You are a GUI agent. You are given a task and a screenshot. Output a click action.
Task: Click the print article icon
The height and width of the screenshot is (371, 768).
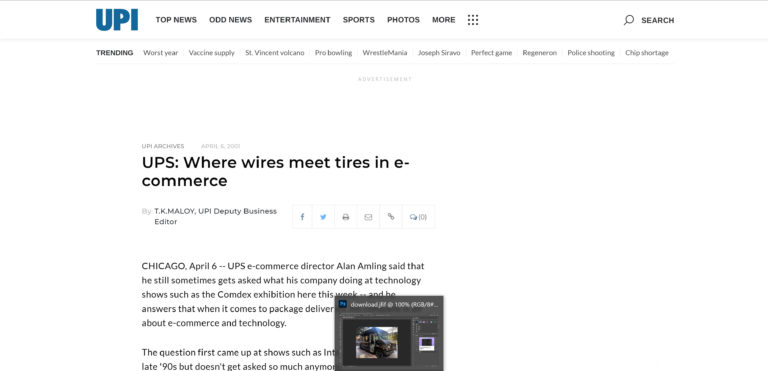tap(346, 217)
